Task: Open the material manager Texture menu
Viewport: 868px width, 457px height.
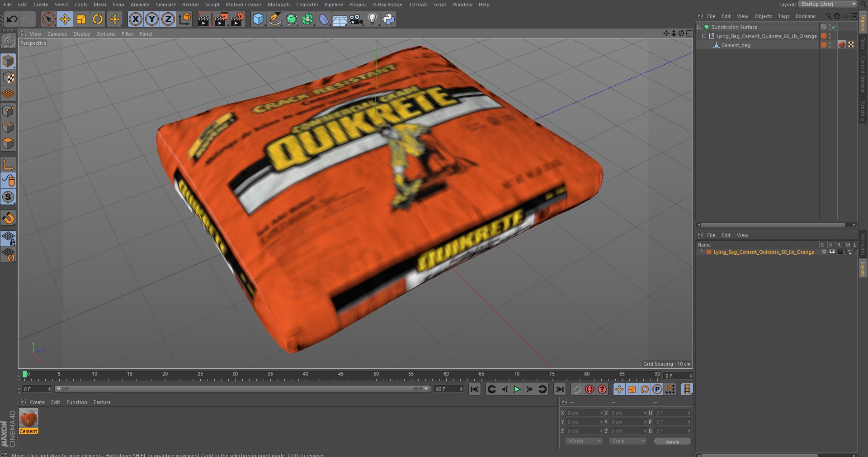Action: click(x=102, y=402)
